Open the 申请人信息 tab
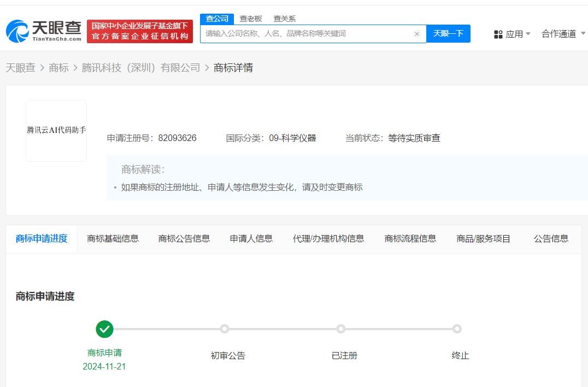588x387 pixels. [251, 238]
